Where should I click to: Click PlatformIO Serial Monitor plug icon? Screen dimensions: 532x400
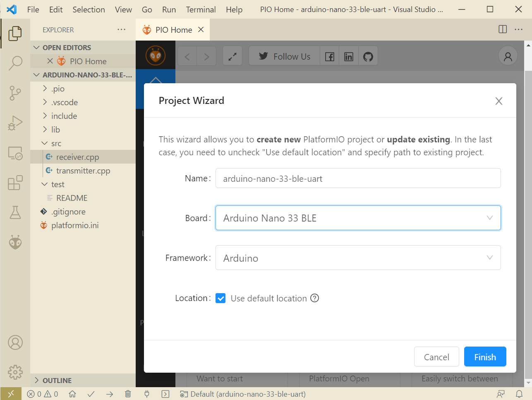click(147, 394)
